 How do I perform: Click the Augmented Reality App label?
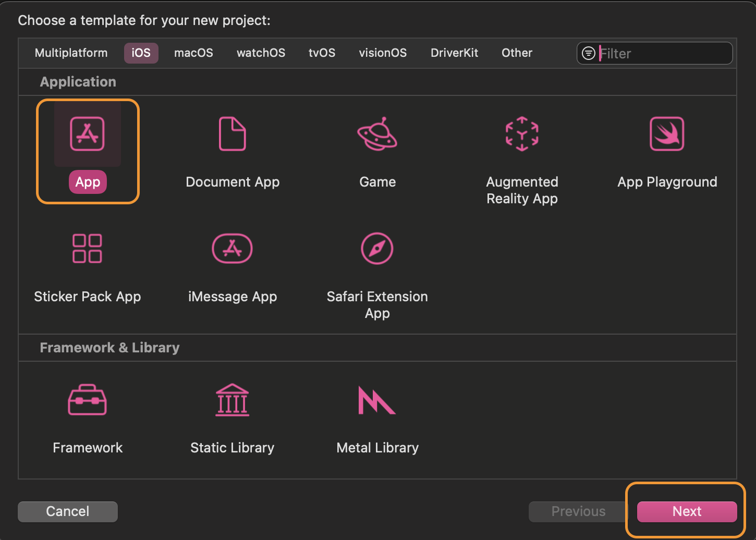(x=522, y=190)
